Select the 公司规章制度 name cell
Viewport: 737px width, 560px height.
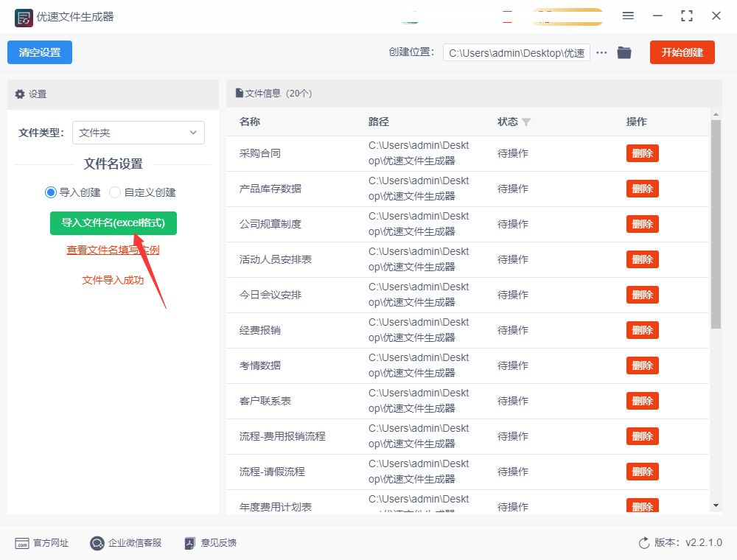pos(270,224)
